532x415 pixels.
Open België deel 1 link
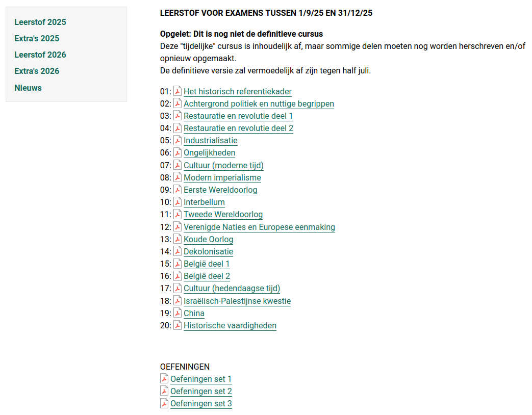207,264
